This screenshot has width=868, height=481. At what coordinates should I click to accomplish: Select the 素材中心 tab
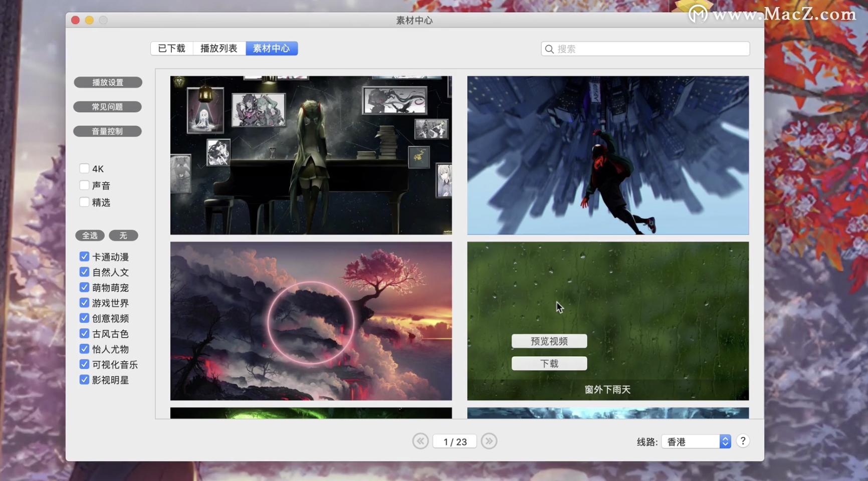pyautogui.click(x=272, y=48)
